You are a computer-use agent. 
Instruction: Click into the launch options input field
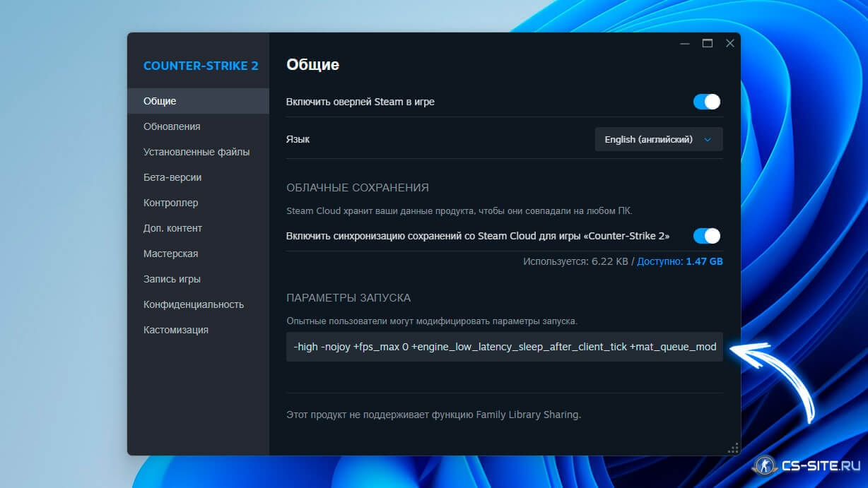click(505, 347)
